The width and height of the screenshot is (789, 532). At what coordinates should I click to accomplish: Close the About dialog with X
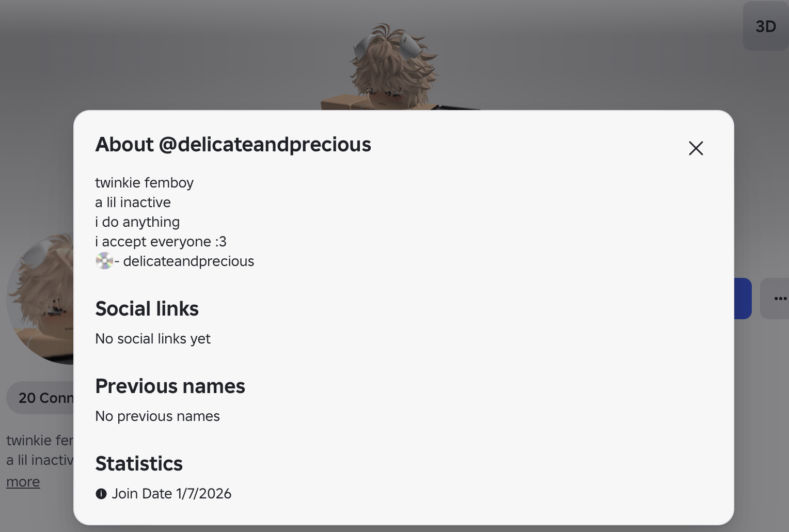(696, 148)
